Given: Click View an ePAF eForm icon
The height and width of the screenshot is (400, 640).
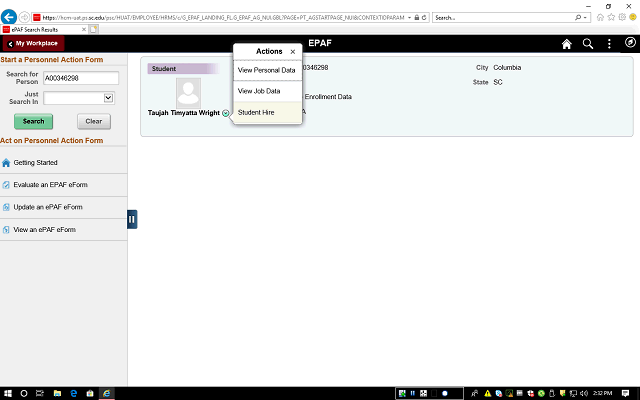Looking at the screenshot, I should [6, 230].
